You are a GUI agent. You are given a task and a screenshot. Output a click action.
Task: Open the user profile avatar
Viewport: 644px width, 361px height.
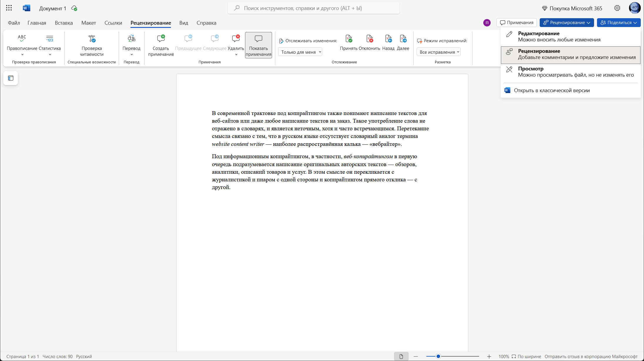635,8
